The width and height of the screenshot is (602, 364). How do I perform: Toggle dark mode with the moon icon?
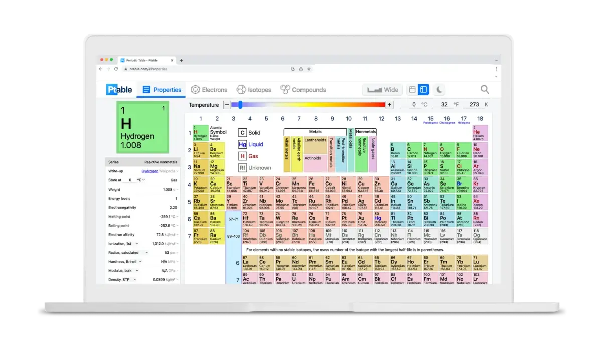pos(439,90)
